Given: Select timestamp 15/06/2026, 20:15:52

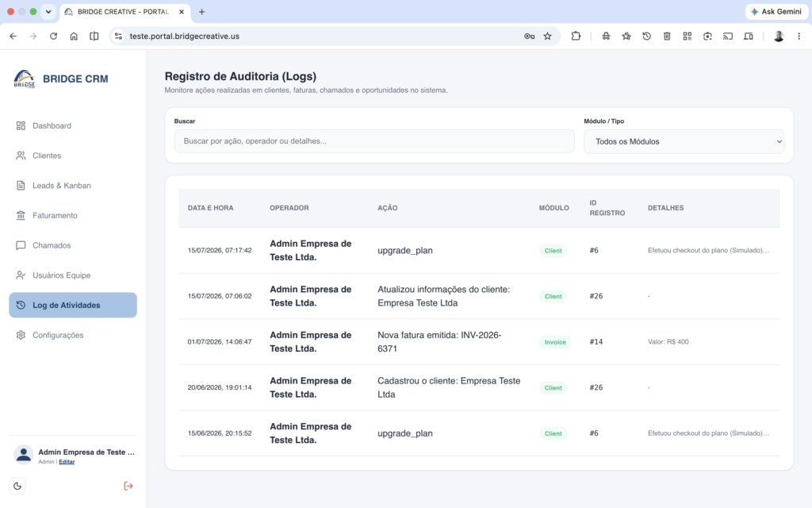Looking at the screenshot, I should 220,433.
